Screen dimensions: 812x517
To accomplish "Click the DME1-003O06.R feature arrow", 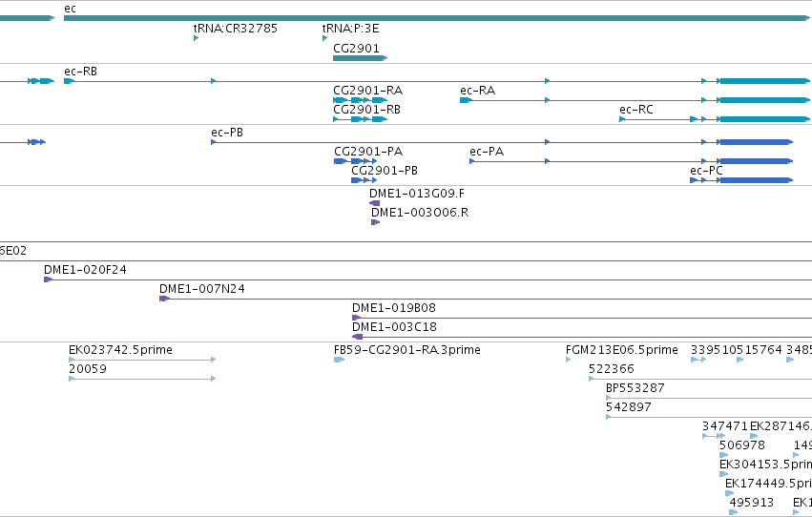I will pyautogui.click(x=375, y=222).
